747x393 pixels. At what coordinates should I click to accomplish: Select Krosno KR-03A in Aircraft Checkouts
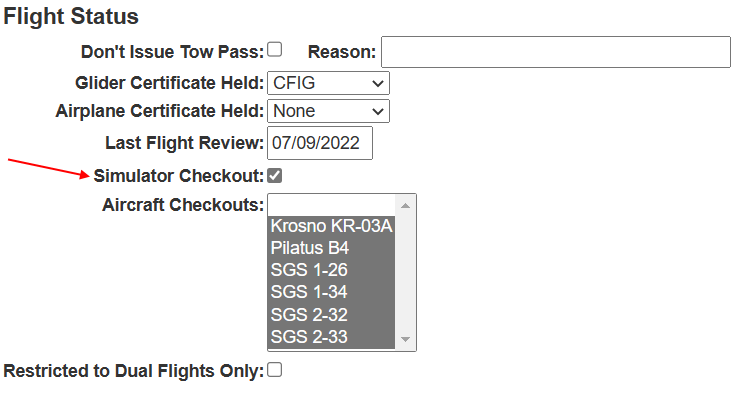tap(332, 226)
